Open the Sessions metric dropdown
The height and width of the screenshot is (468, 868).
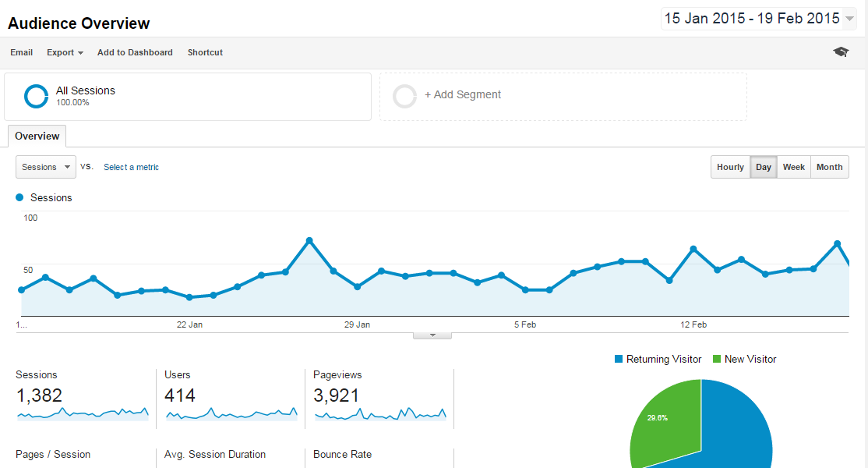46,167
